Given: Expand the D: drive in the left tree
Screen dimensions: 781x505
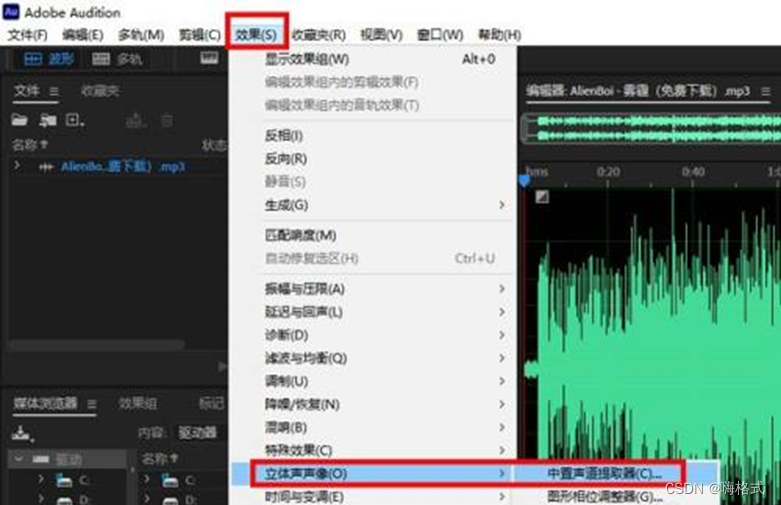Looking at the screenshot, I should coord(41,498).
